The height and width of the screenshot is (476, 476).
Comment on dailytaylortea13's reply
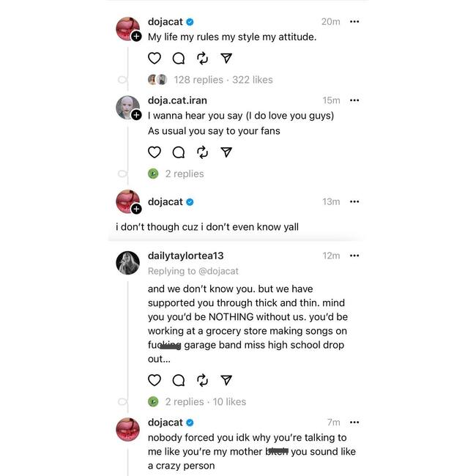[179, 380]
